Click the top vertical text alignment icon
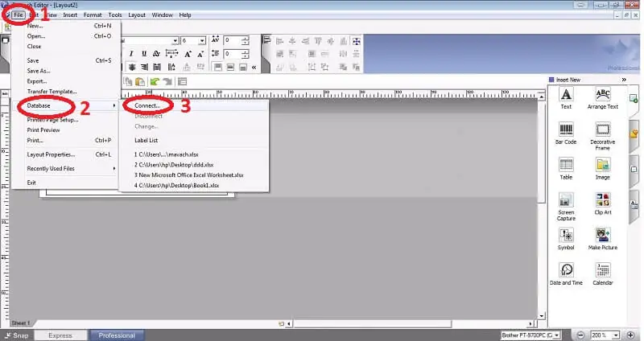This screenshot has width=644, height=341. pos(218,67)
